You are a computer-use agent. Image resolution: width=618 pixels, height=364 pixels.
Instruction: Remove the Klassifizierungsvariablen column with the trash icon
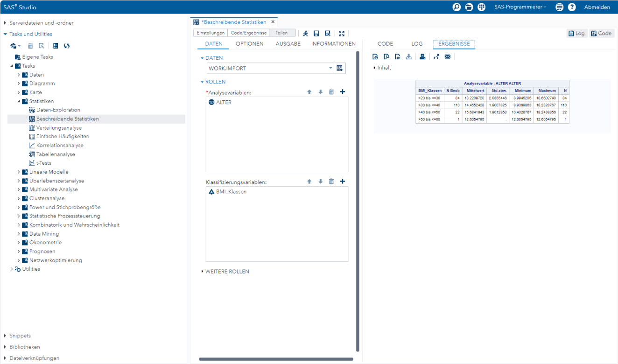(331, 182)
